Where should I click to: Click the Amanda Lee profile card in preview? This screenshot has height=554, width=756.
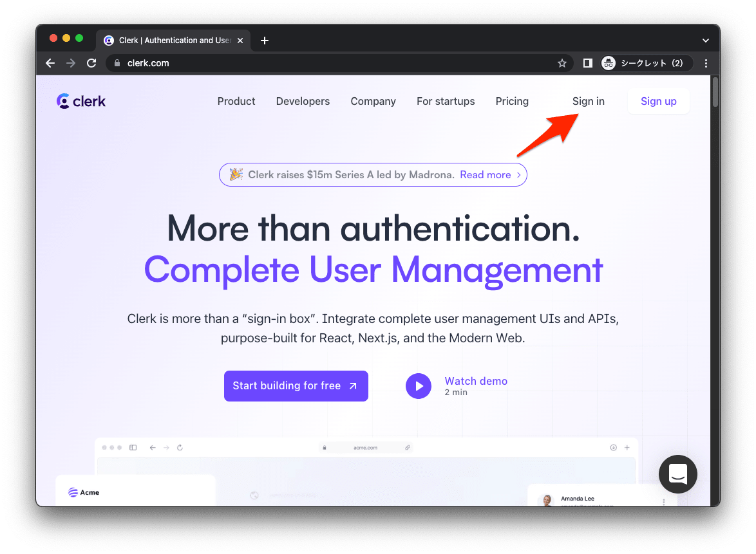click(603, 496)
